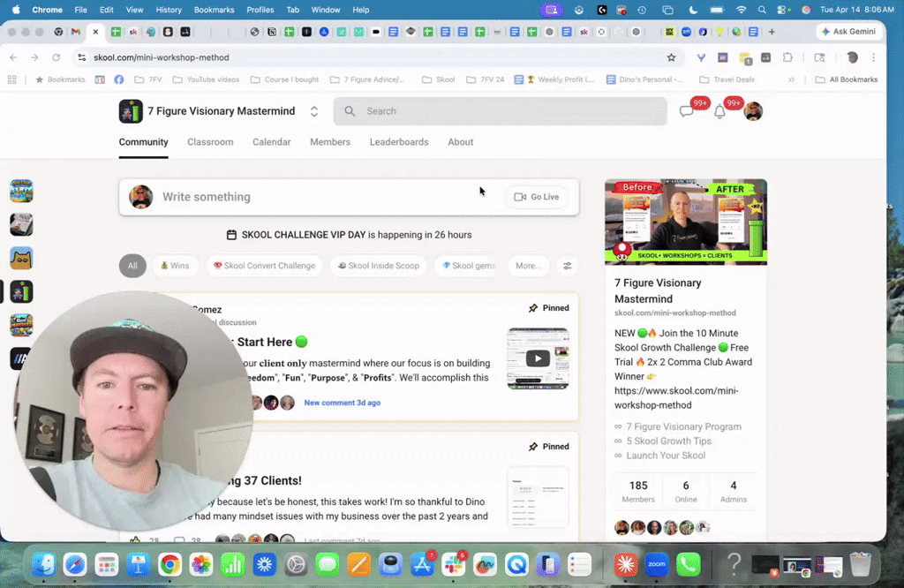View the 4 Admins count
Screen dimensions: 904x588
tap(734, 492)
